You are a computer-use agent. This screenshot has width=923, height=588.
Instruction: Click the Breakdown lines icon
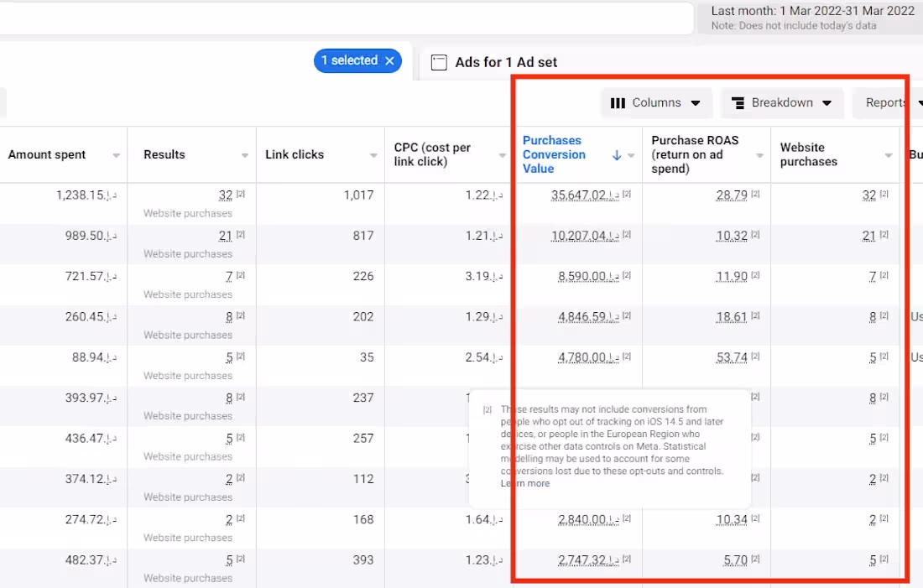(738, 103)
